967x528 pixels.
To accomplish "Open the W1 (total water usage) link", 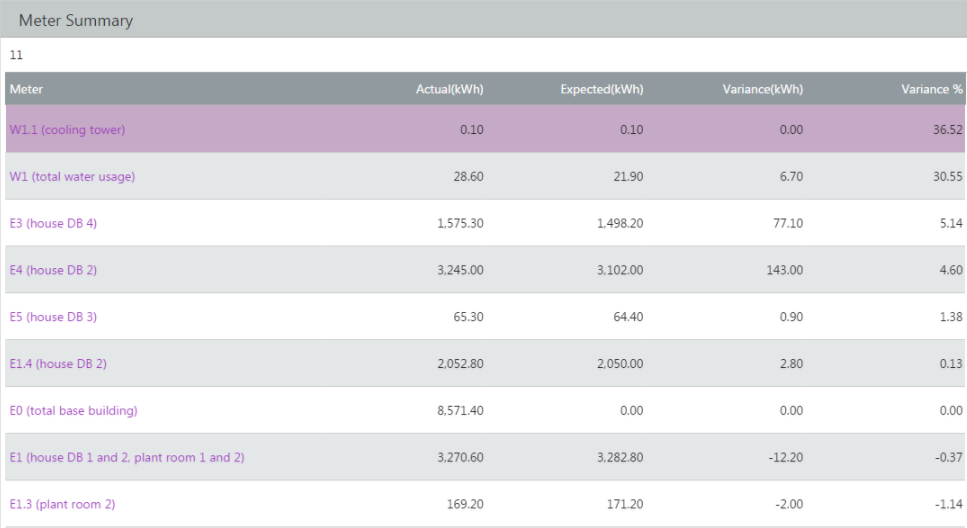I will coord(72,176).
